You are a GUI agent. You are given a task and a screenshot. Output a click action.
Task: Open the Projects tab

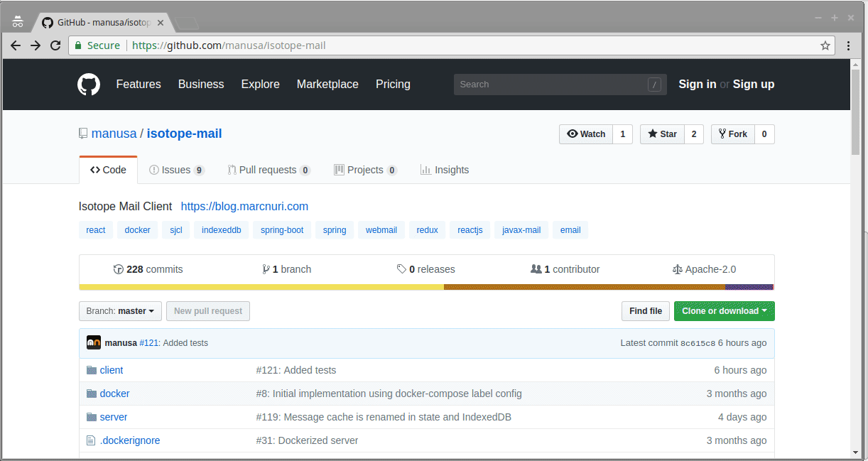(x=366, y=170)
